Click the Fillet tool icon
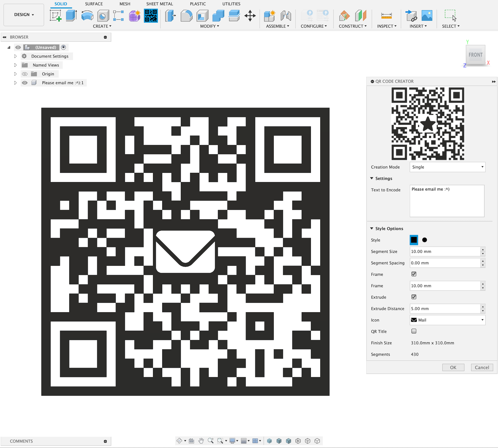 tap(187, 16)
